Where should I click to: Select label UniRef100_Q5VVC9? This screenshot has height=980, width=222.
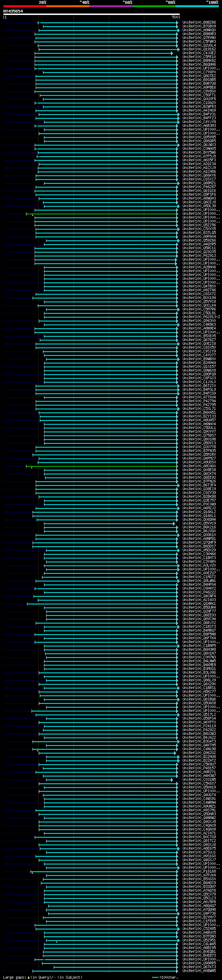[x=199, y=523]
